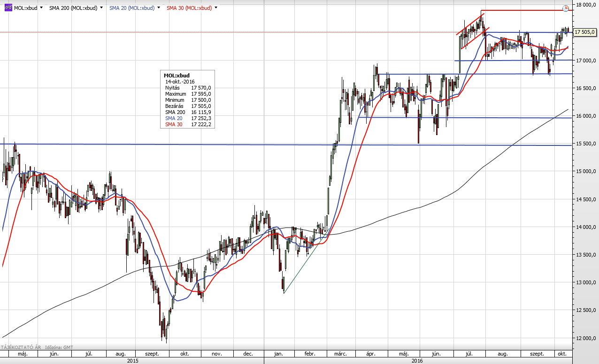
Task: Click the MOL:xbud title in data box
Action: tap(177, 75)
